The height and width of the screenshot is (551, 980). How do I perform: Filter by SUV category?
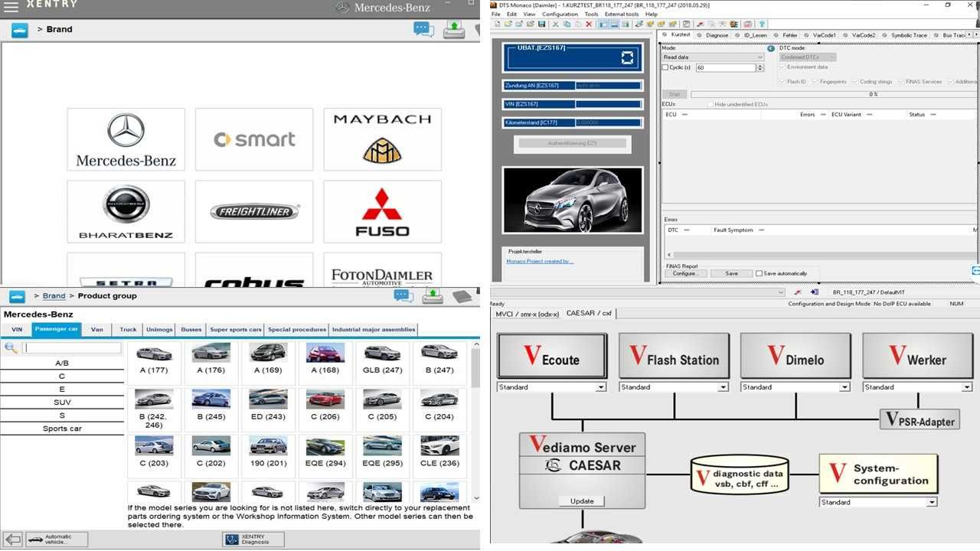62,403
